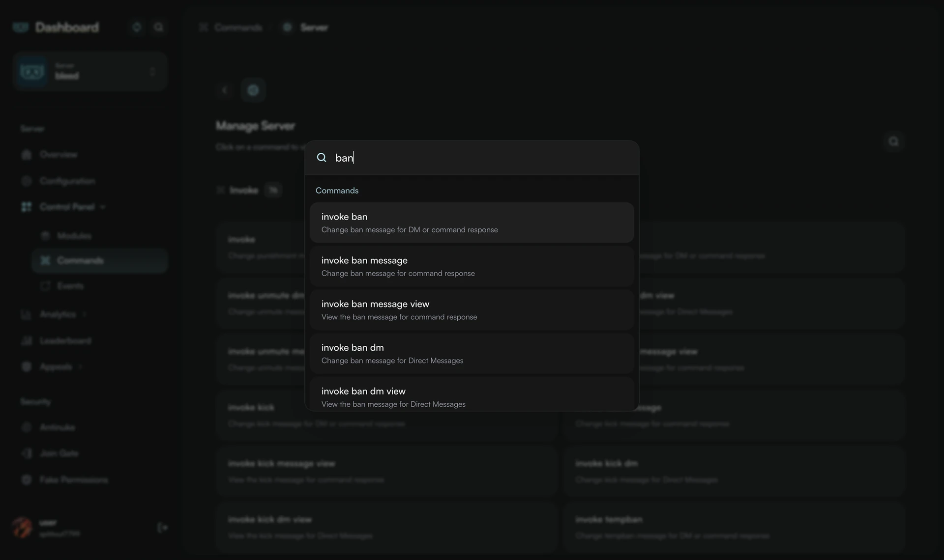Click the user avatar at bottom left

(22, 528)
